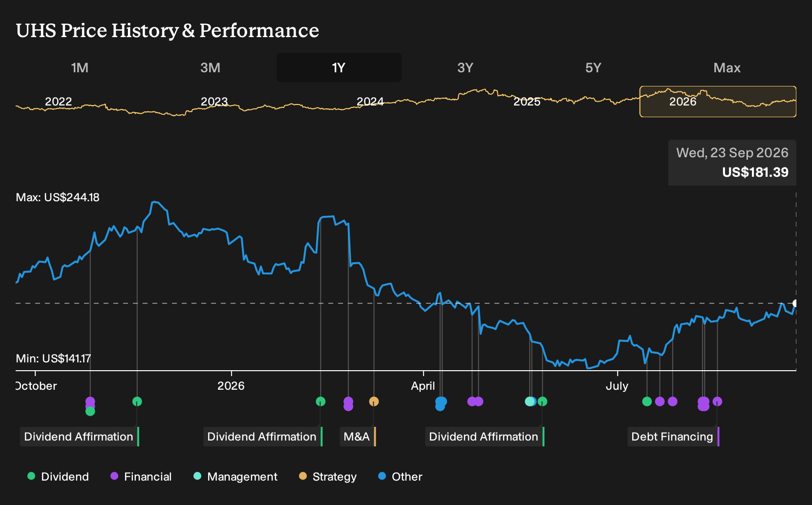Viewport: 812px width, 505px height.
Task: Click the white end-of-line price marker
Action: coord(795,303)
